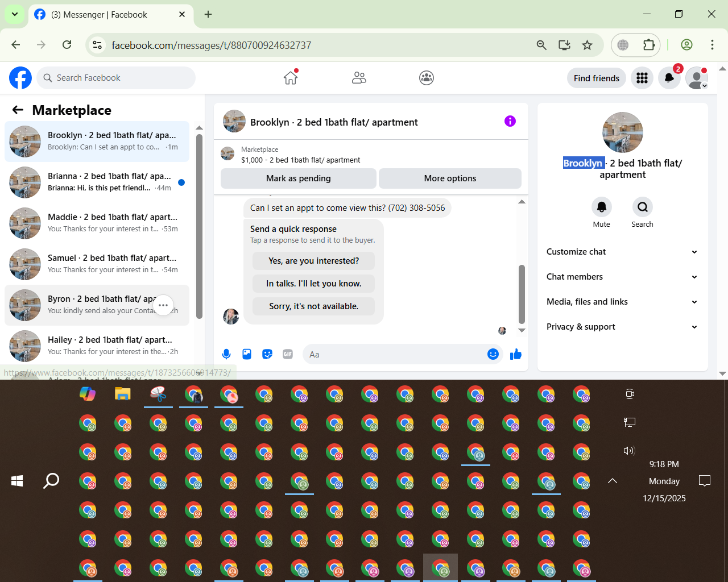Go back using the Marketplace arrow
This screenshot has height=582, width=728.
(x=18, y=110)
